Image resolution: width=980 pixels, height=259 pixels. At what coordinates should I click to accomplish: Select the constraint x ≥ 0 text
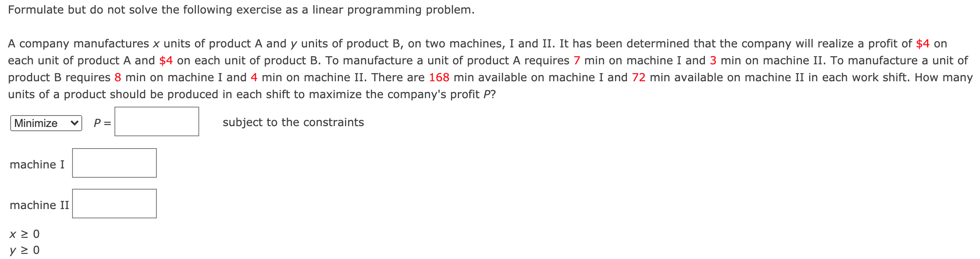coord(23,234)
